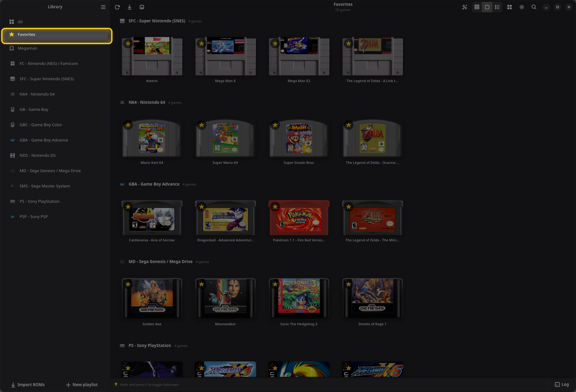Switch to cartridge view mode
The width and height of the screenshot is (576, 392).
coord(487,7)
